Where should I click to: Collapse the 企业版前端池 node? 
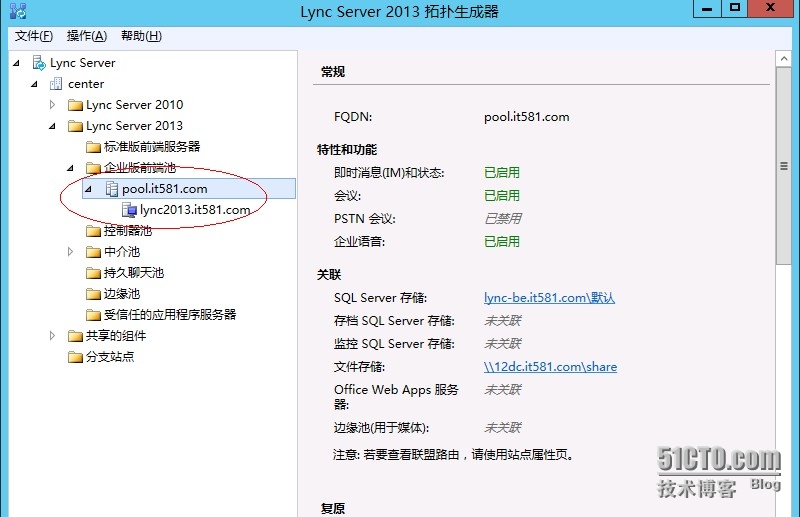coord(70,168)
